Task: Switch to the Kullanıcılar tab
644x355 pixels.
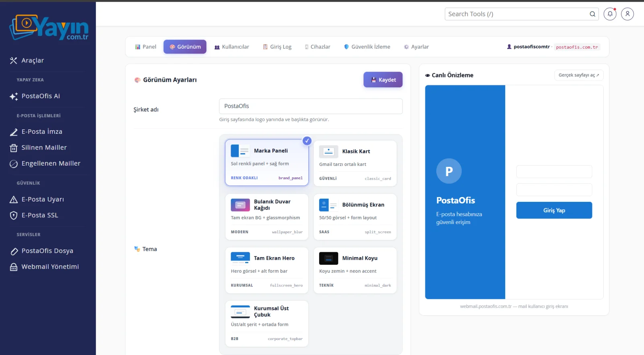Action: point(232,47)
